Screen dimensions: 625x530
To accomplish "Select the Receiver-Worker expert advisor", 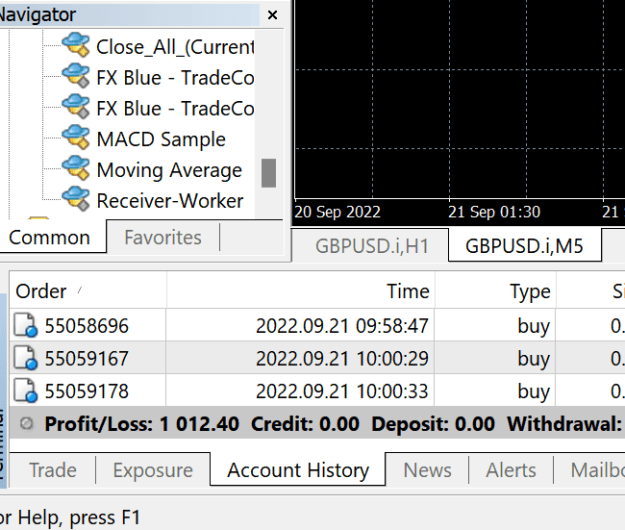I will (x=170, y=201).
